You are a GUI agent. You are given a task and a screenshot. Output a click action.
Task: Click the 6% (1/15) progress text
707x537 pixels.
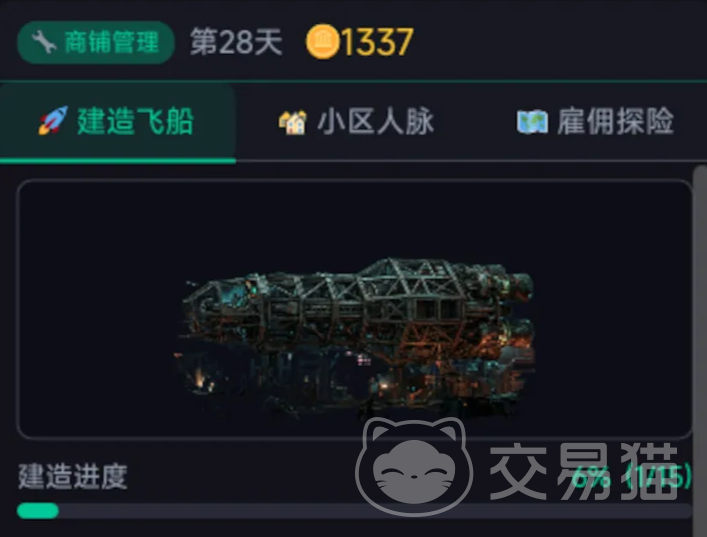(631, 477)
